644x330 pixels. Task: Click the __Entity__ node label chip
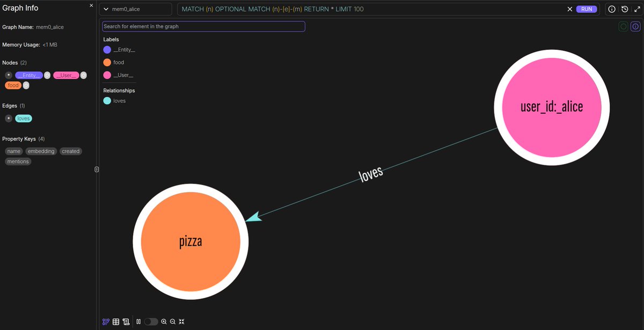29,75
